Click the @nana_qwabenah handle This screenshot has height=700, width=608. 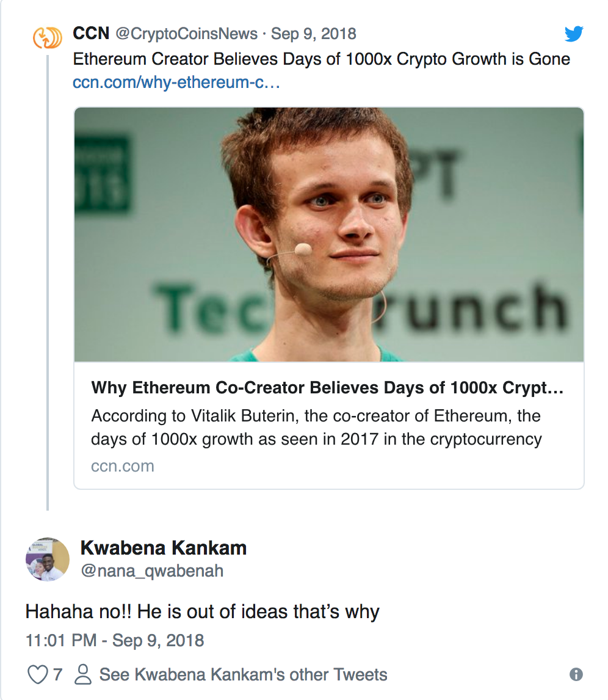tap(152, 571)
